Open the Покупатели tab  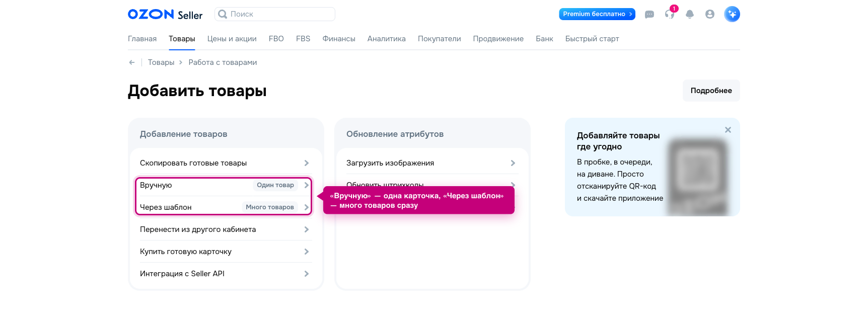[440, 39]
